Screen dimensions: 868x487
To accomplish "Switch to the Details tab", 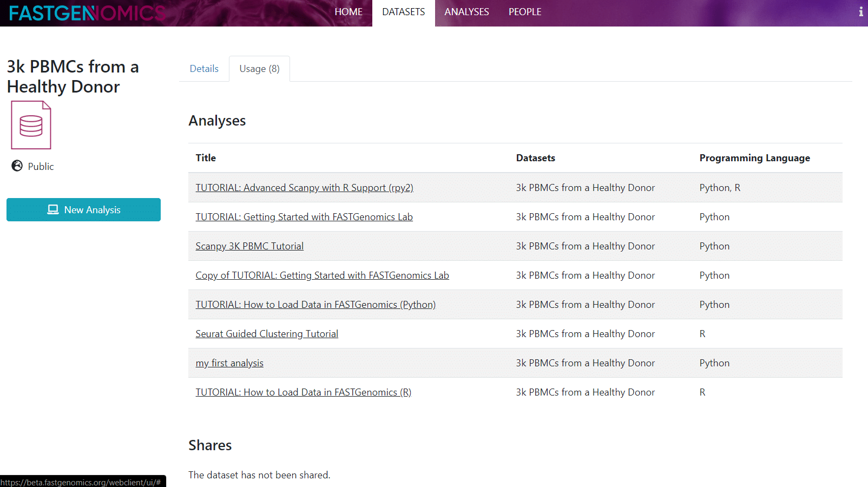I will point(204,69).
